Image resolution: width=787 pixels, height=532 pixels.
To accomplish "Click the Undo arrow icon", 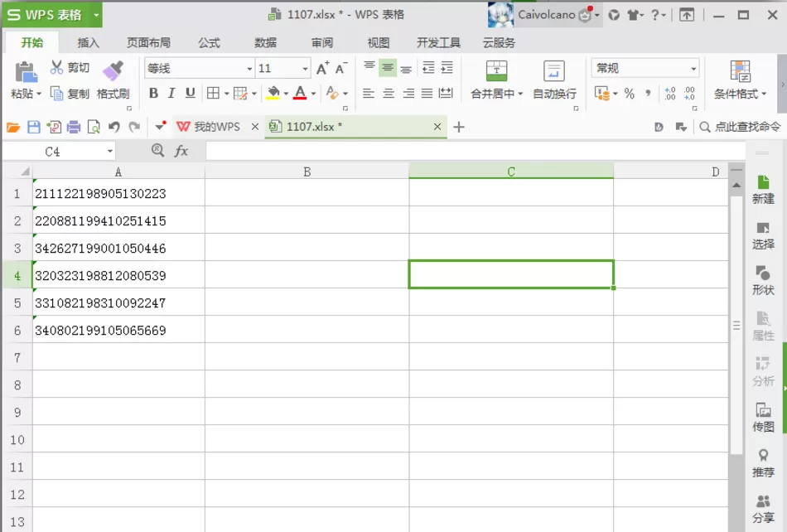I will [114, 127].
